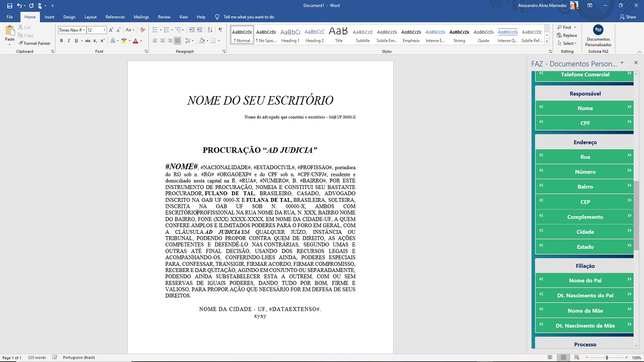This screenshot has width=644, height=362.
Task: Click the Save icon in the title bar
Action: 9,6
